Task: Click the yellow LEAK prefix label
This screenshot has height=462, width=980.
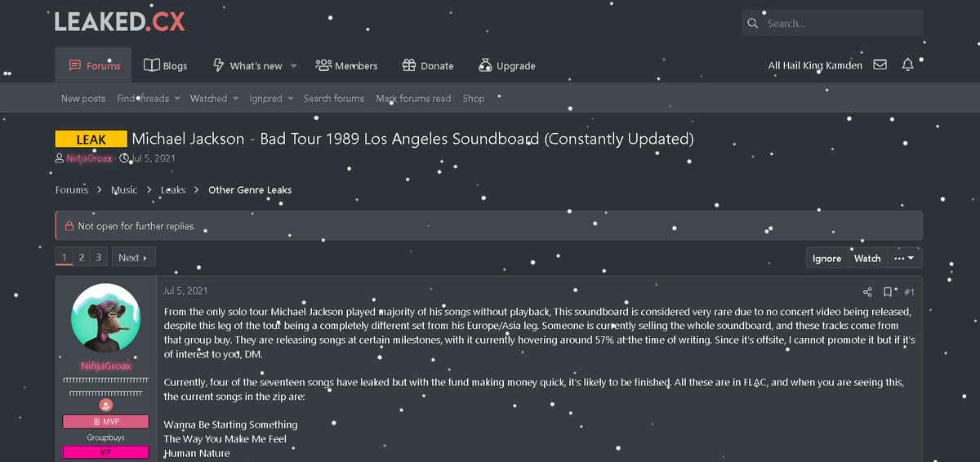Action: [91, 140]
